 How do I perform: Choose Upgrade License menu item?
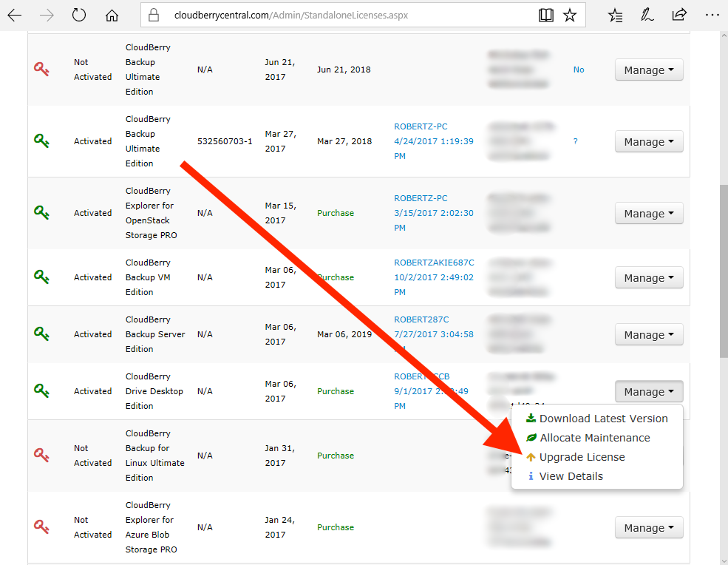596,457
